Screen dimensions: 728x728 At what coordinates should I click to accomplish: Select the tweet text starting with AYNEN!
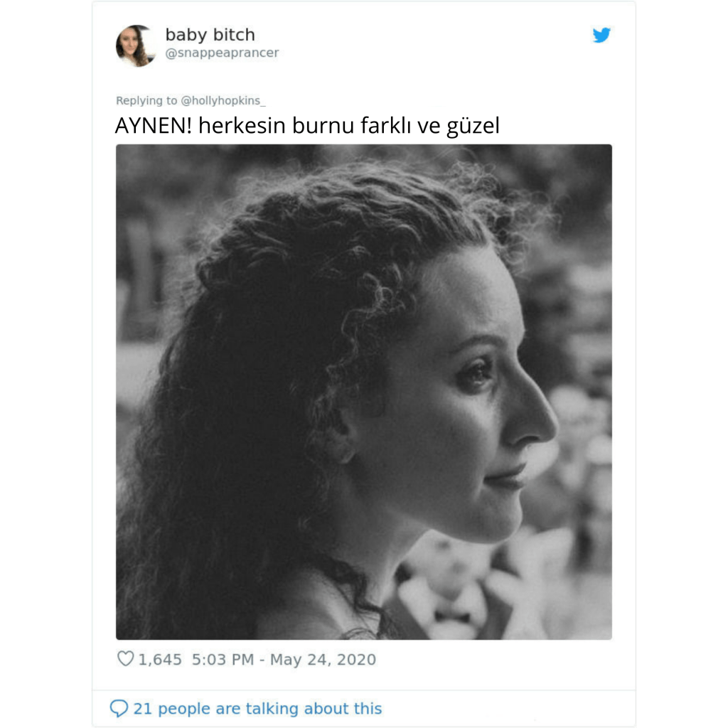[307, 126]
